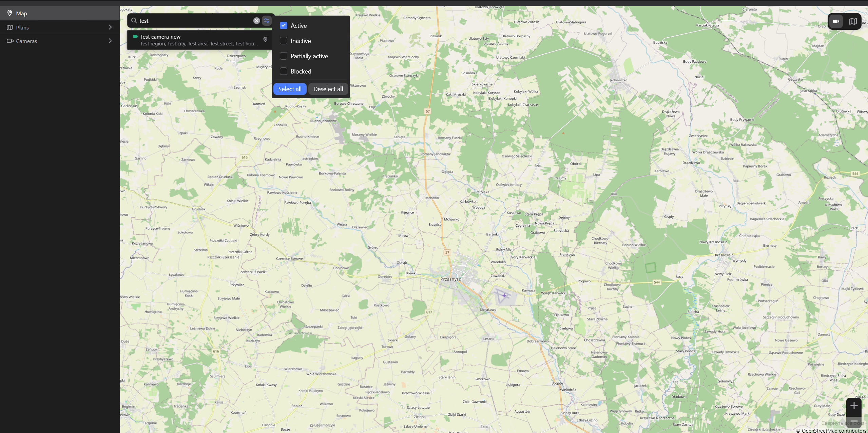
Task: Locate Test camera new via pin icon
Action: [x=265, y=40]
